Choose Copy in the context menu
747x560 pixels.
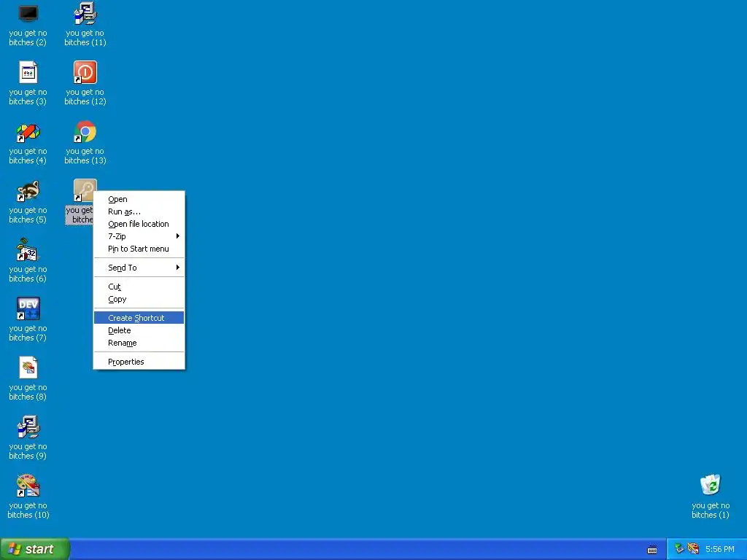(x=139, y=299)
